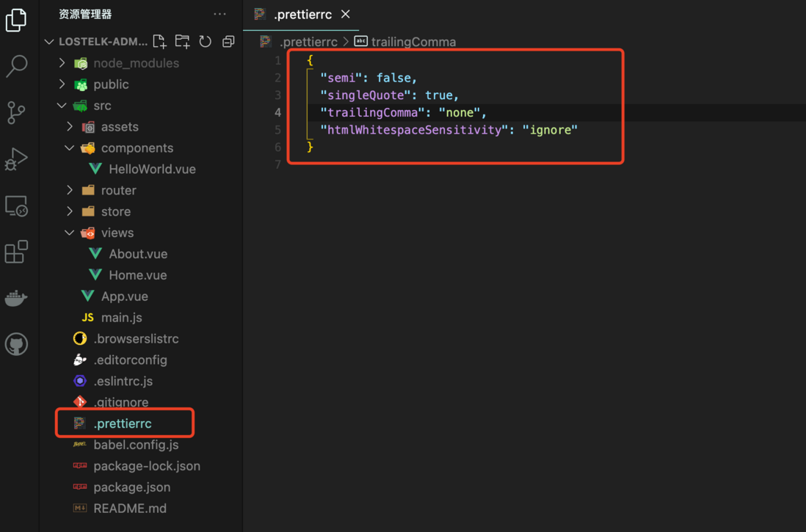Expand the node_modules folder
This screenshot has width=806, height=532.
coord(62,63)
